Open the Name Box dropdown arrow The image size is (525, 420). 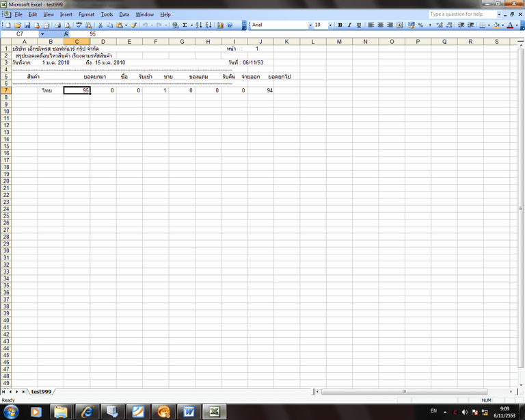(42, 34)
